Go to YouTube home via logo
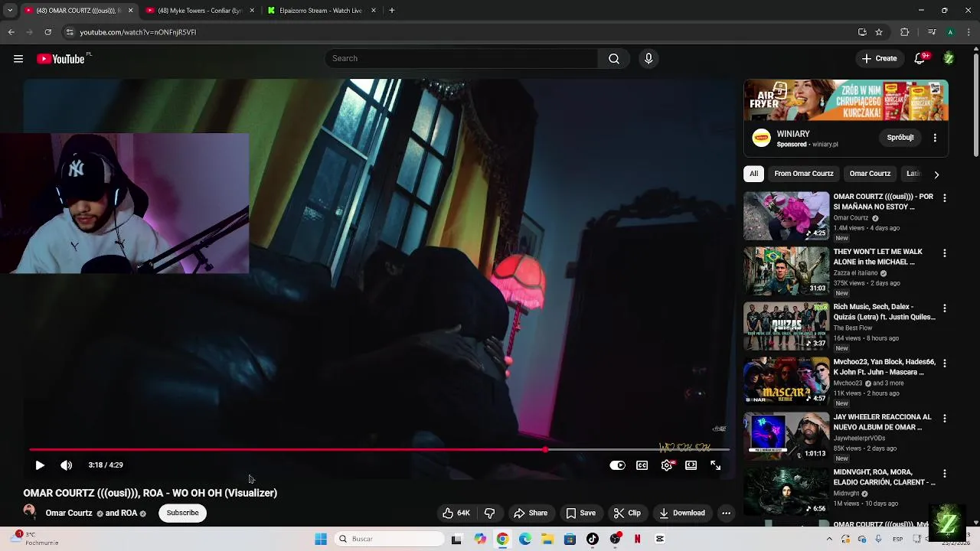The width and height of the screenshot is (980, 551). tap(60, 59)
